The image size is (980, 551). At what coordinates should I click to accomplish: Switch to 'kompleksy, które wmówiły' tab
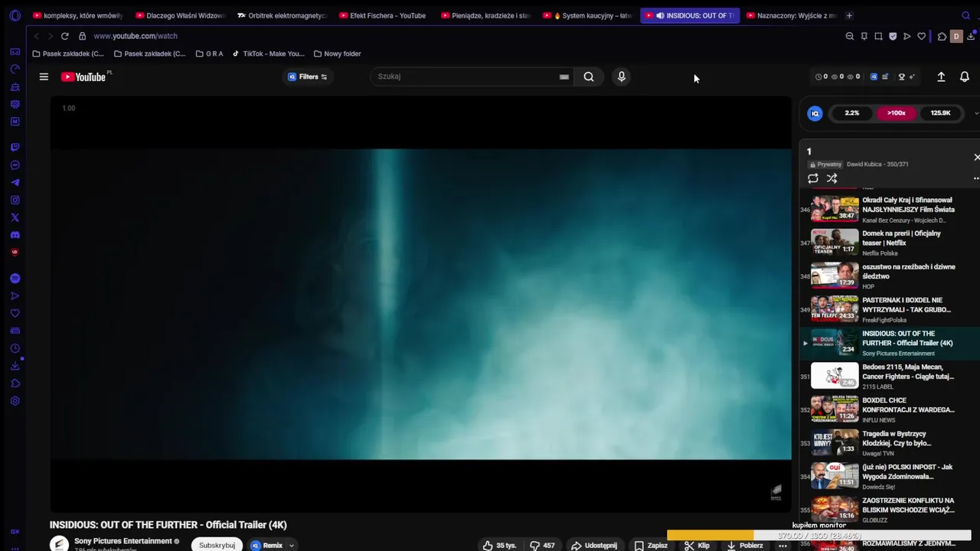(77, 15)
